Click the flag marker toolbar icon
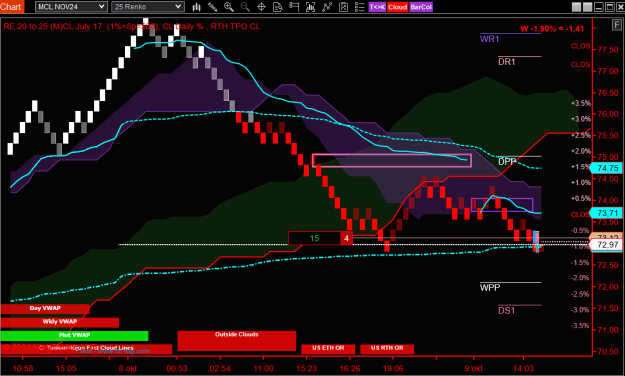The image size is (625, 376). [x=294, y=7]
